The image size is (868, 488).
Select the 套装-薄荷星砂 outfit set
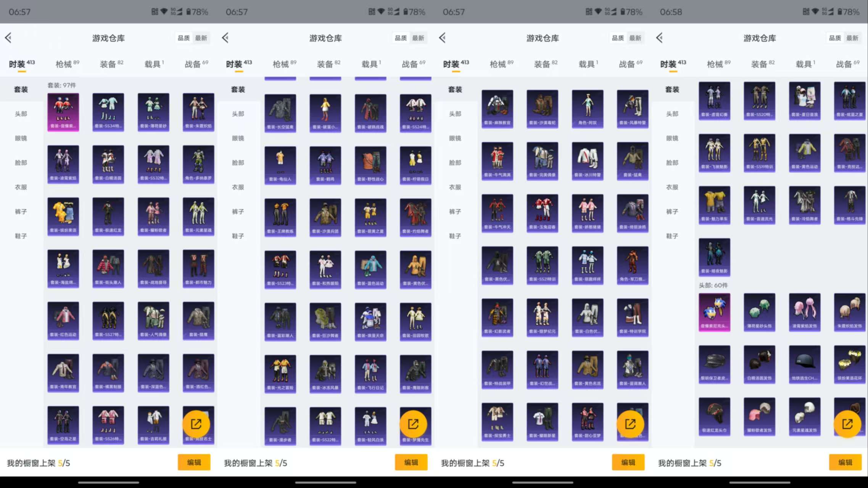click(153, 111)
